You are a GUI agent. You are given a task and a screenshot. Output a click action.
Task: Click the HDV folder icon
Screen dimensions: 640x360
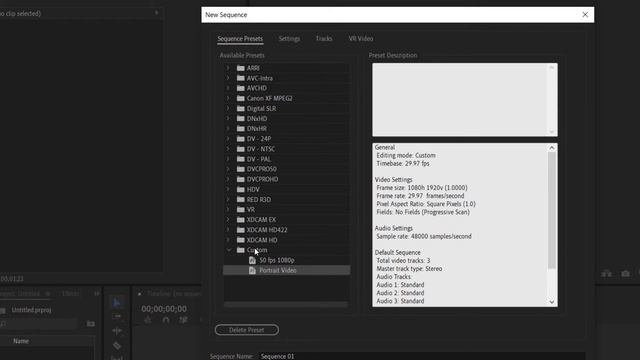241,189
